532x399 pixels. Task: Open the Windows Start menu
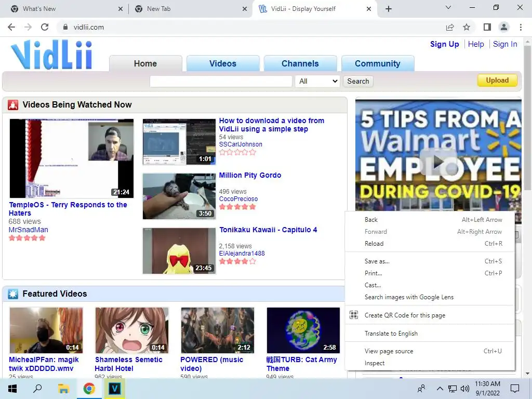(12, 389)
